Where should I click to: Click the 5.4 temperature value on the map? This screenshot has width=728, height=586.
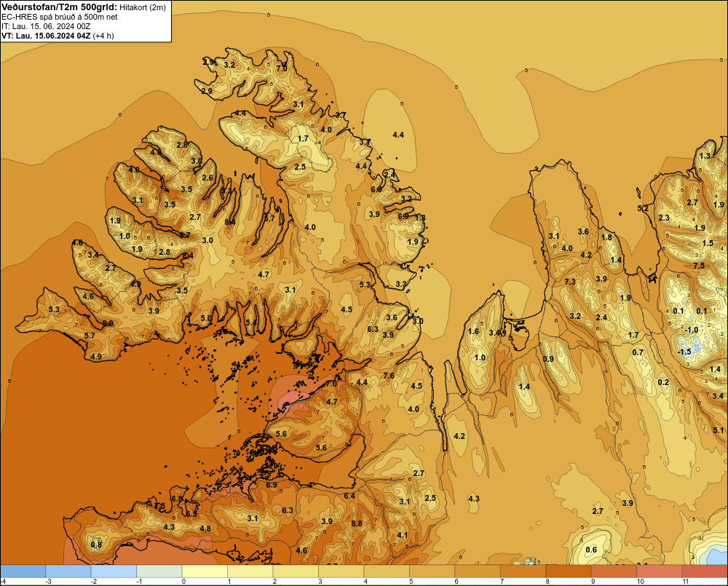(251, 322)
